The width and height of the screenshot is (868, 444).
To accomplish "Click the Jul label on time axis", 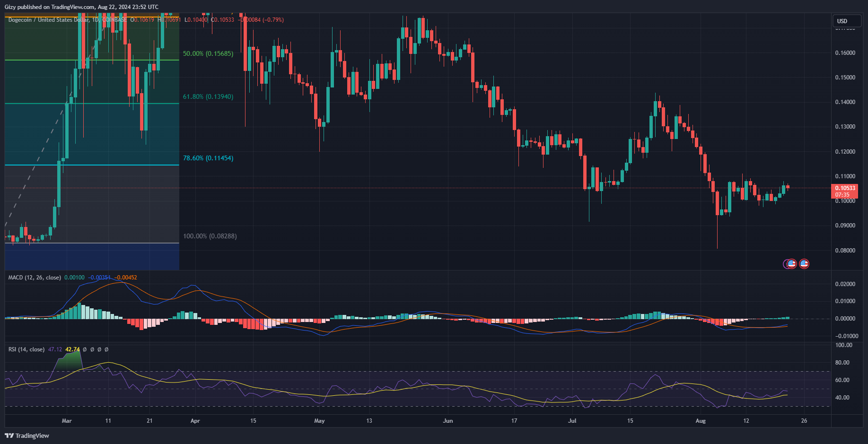I will (572, 421).
